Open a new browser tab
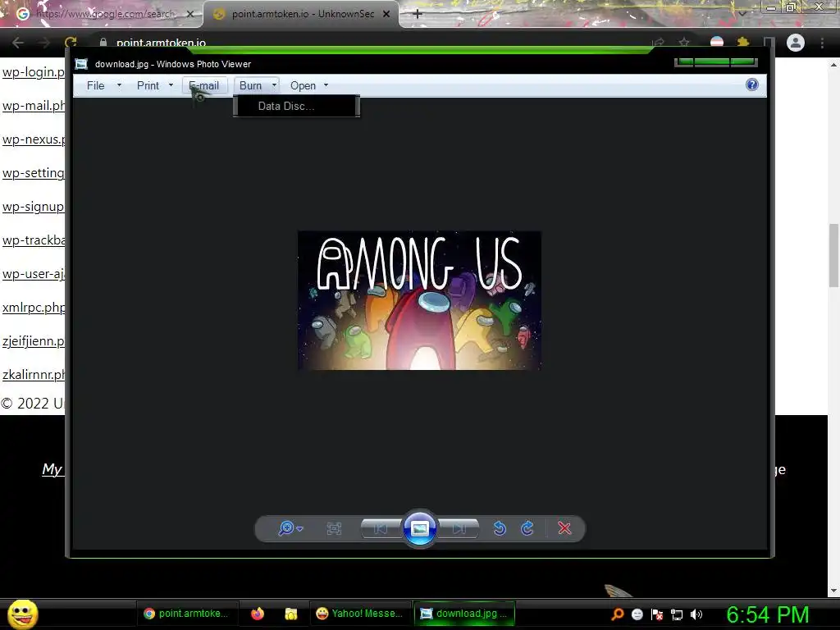This screenshot has width=840, height=630. [x=418, y=14]
